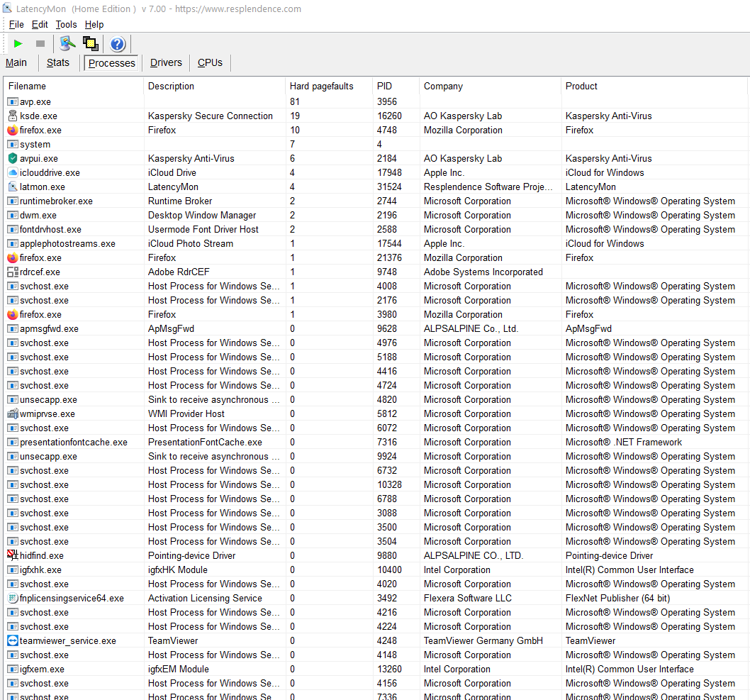
Task: Sort by Hard pagefaults column header
Action: (x=329, y=86)
